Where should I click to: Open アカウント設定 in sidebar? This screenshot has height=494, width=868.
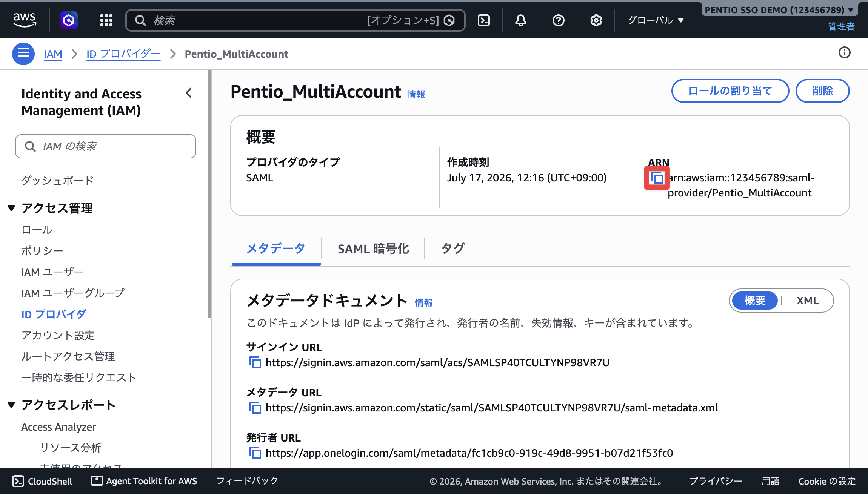58,335
